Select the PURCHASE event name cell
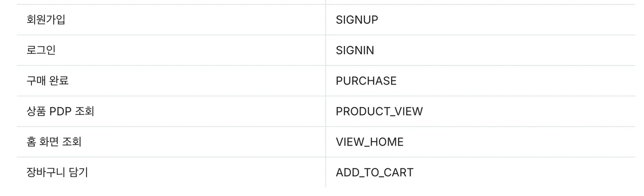The height and width of the screenshot is (196, 644). click(366, 81)
